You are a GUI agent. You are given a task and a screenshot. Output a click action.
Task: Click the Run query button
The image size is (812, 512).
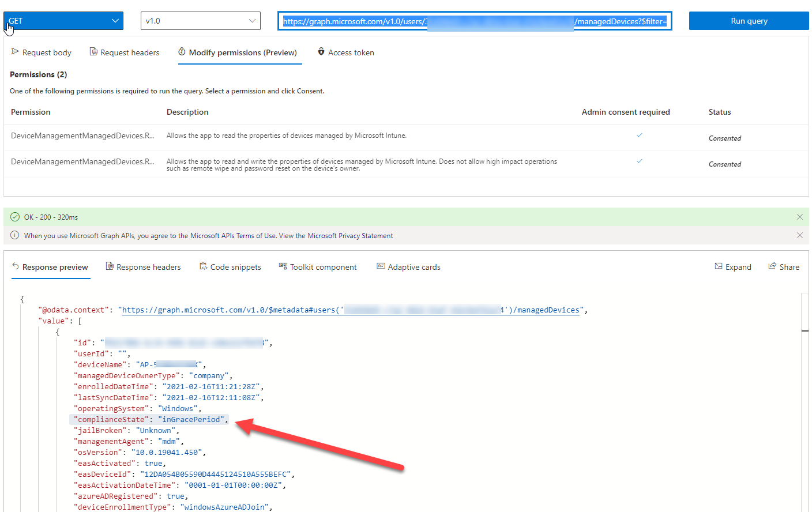coord(749,21)
